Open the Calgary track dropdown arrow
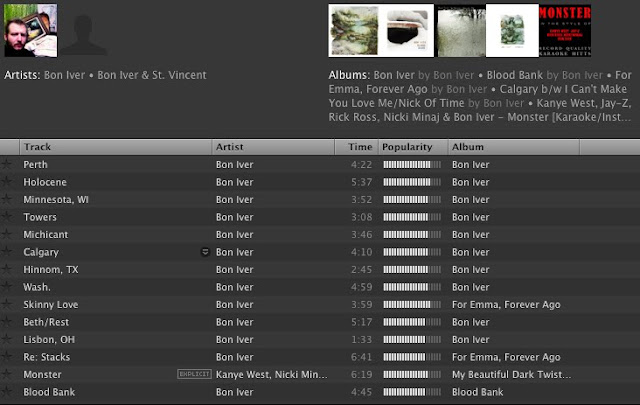This screenshot has width=640, height=405. [205, 252]
